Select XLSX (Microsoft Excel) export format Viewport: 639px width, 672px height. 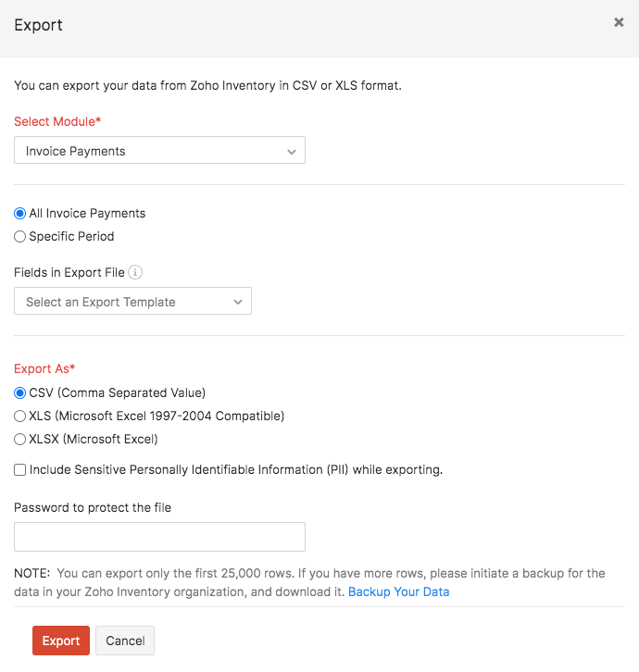click(x=20, y=439)
